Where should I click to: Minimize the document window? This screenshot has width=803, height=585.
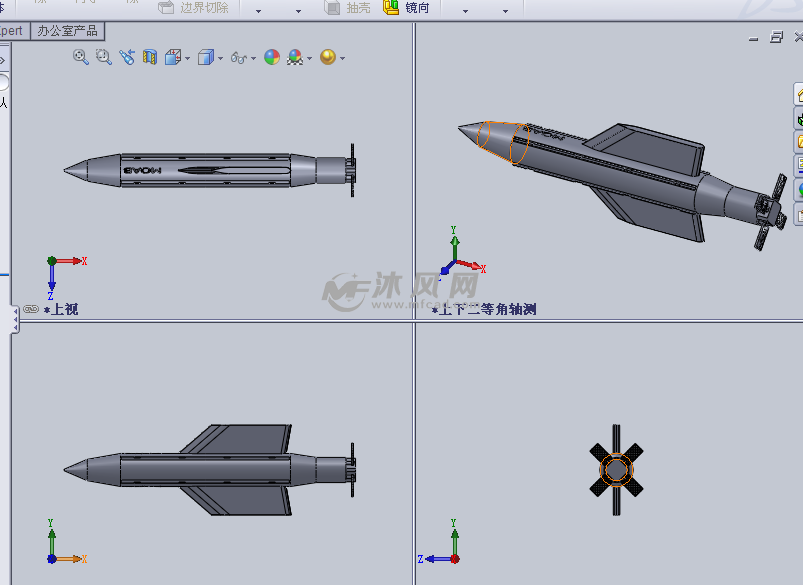click(x=753, y=37)
